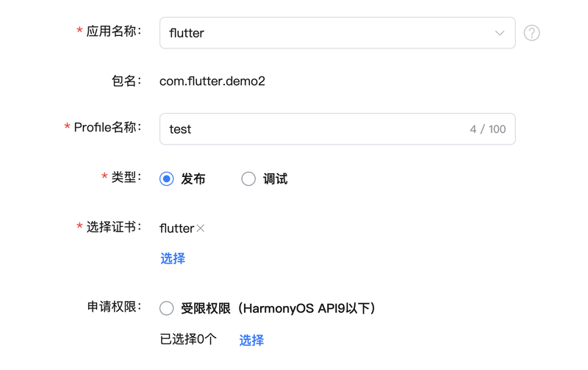Click the help question mark icon
The width and height of the screenshot is (588, 370).
point(531,33)
